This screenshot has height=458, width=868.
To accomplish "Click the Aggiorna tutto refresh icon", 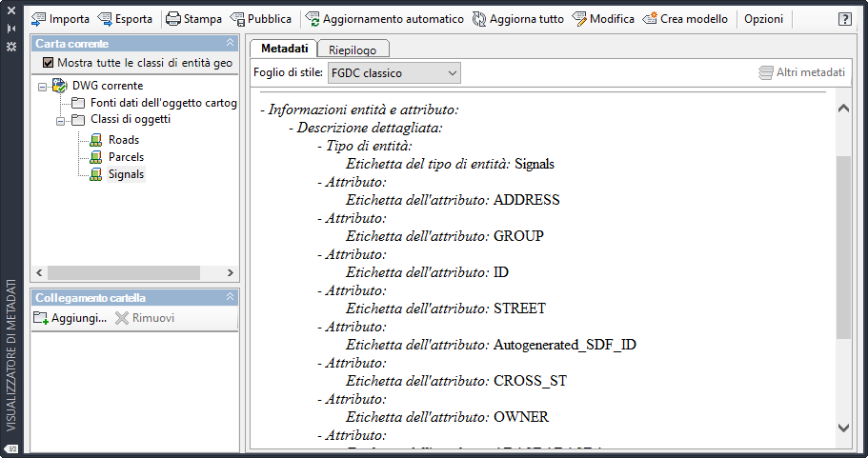I will click(x=479, y=19).
